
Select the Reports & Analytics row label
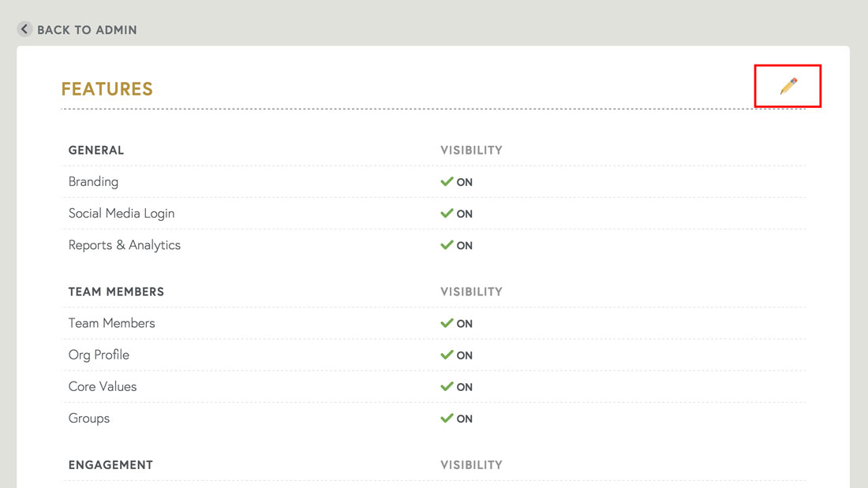pyautogui.click(x=125, y=244)
